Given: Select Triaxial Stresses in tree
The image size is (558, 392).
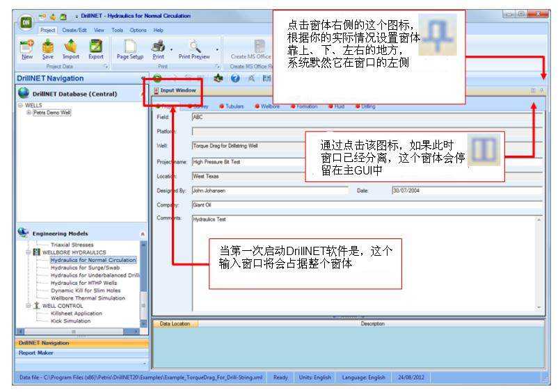Looking at the screenshot, I should pos(72,245).
